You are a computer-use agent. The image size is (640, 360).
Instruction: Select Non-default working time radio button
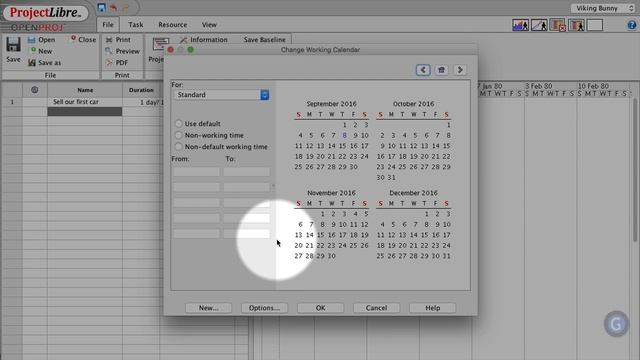(x=178, y=146)
